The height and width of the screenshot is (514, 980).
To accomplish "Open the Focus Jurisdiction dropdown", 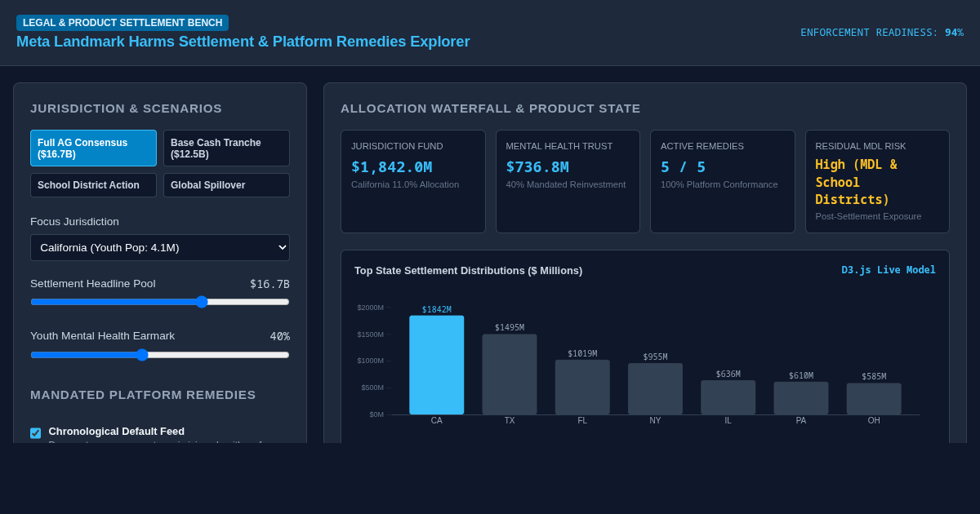I will (160, 247).
